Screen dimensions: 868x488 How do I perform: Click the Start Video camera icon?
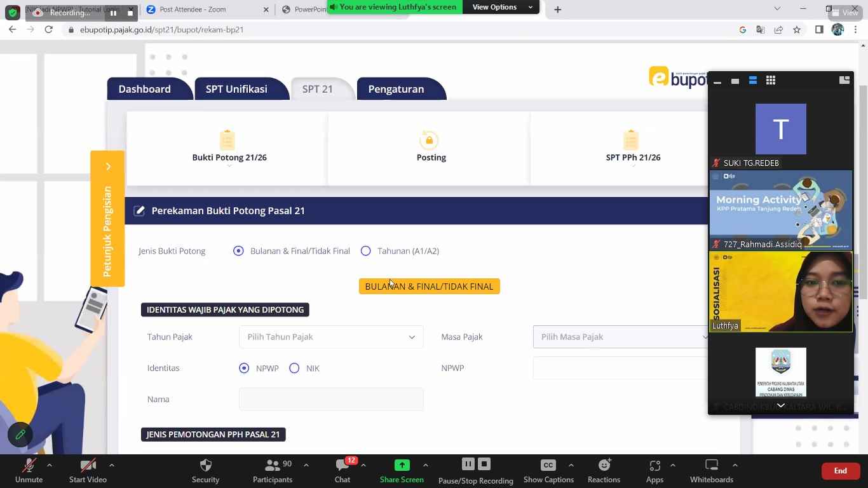[88, 466]
